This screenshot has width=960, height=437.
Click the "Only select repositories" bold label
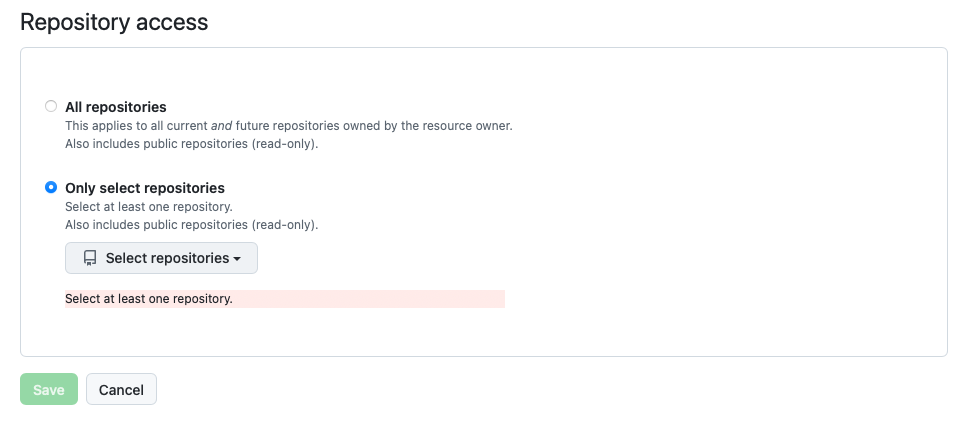pyautogui.click(x=145, y=187)
